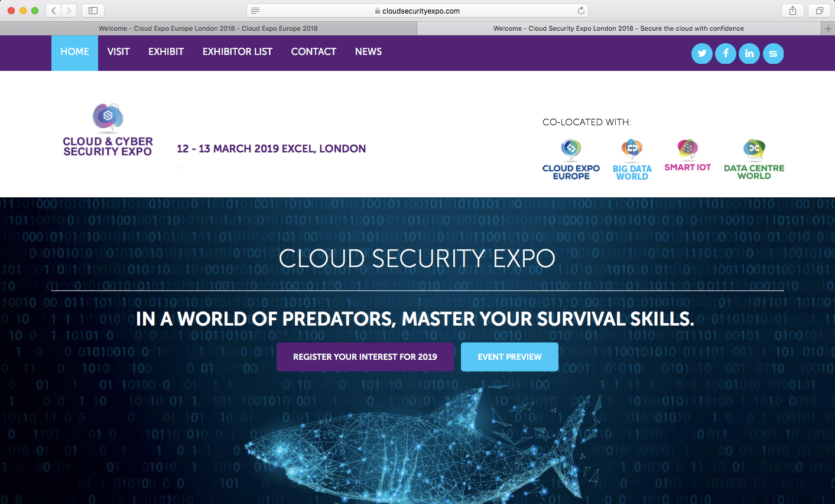Switch to Cloud Security Expo London tab

coord(619,28)
